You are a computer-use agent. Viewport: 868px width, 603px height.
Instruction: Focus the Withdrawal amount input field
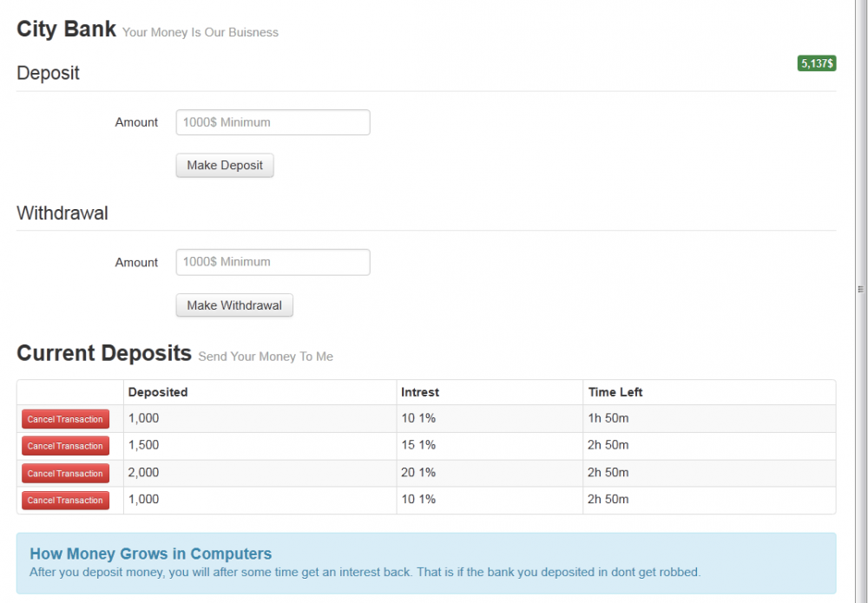pyautogui.click(x=273, y=262)
